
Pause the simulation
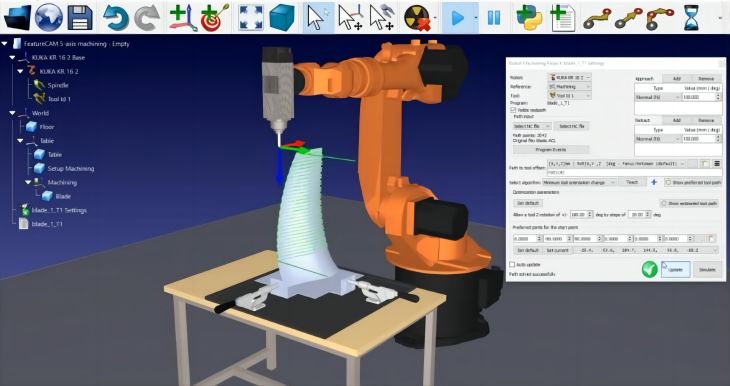493,18
